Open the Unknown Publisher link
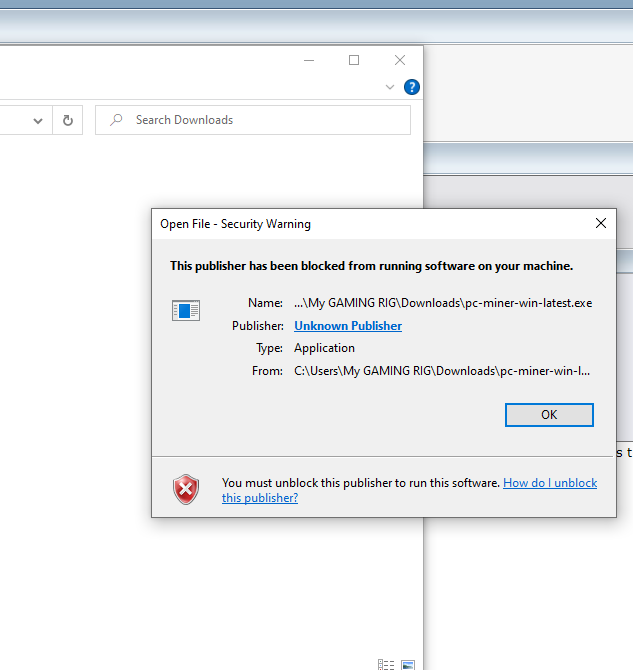 click(x=348, y=326)
